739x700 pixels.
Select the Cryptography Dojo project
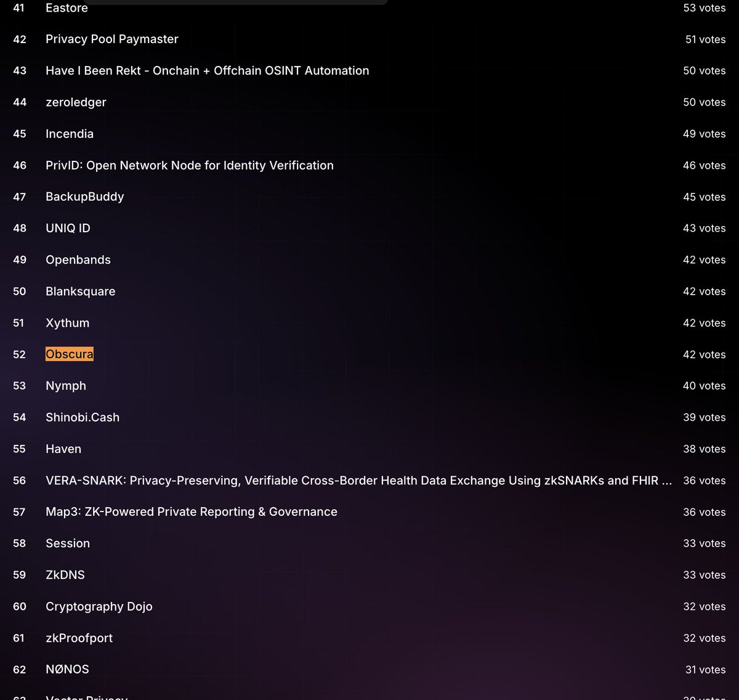99,606
